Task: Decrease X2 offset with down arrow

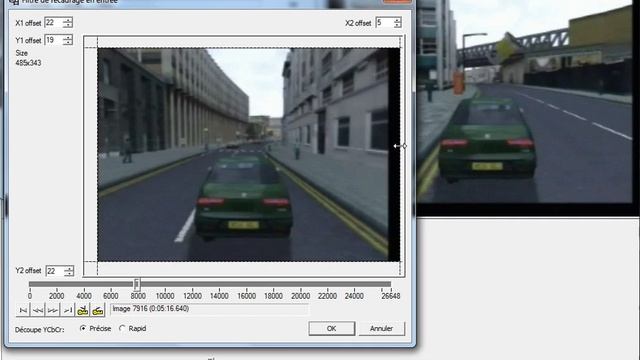Action: 398,25
